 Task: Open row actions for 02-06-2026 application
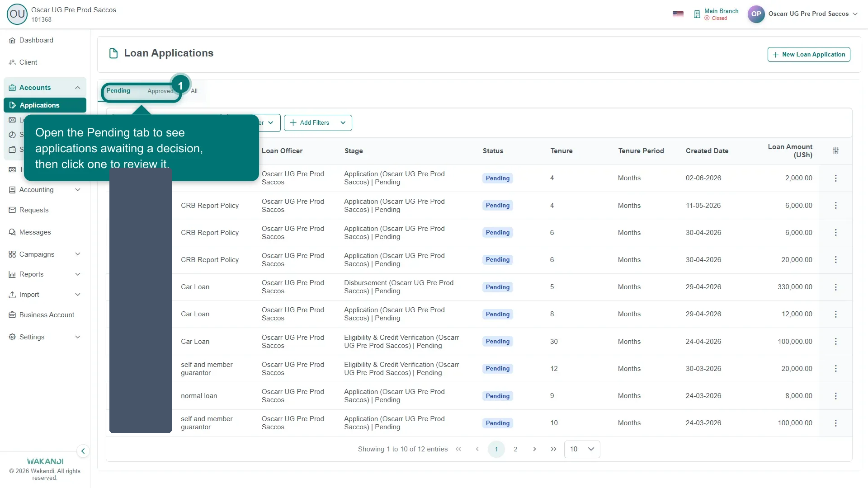tap(836, 178)
